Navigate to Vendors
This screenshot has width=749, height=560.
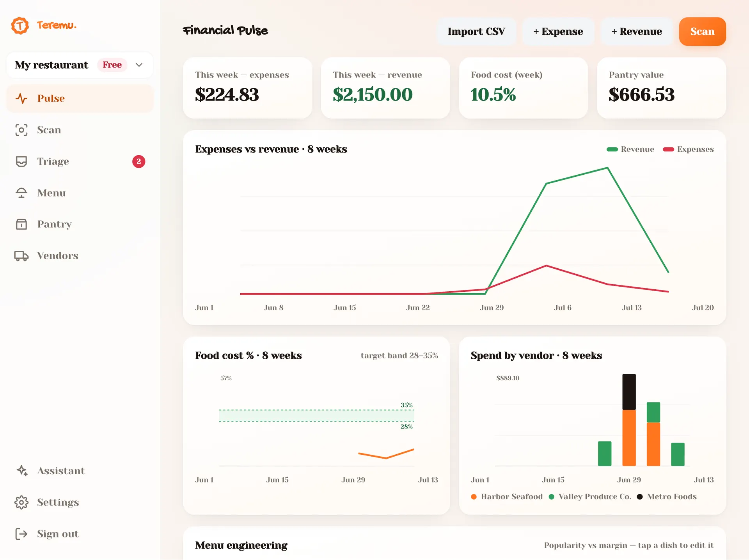pyautogui.click(x=80, y=256)
